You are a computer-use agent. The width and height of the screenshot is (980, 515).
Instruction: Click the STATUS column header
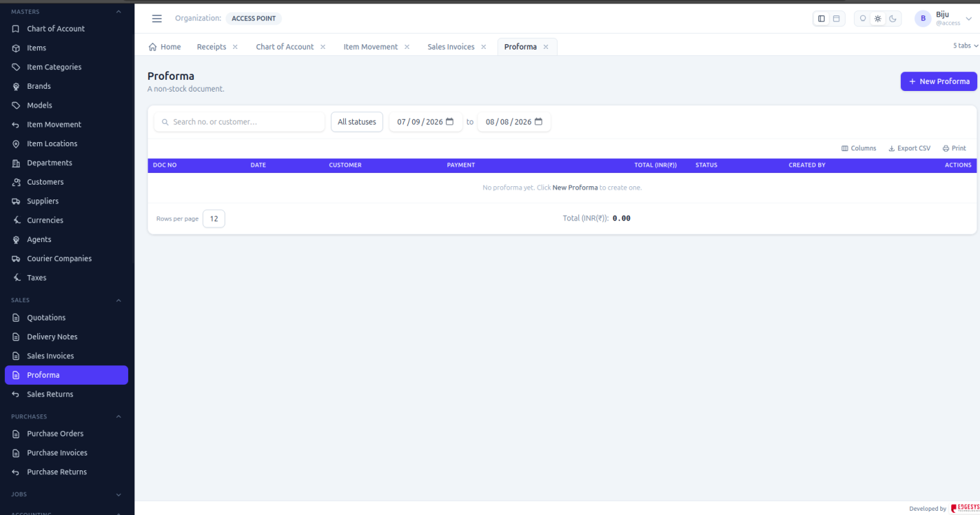pyautogui.click(x=706, y=165)
